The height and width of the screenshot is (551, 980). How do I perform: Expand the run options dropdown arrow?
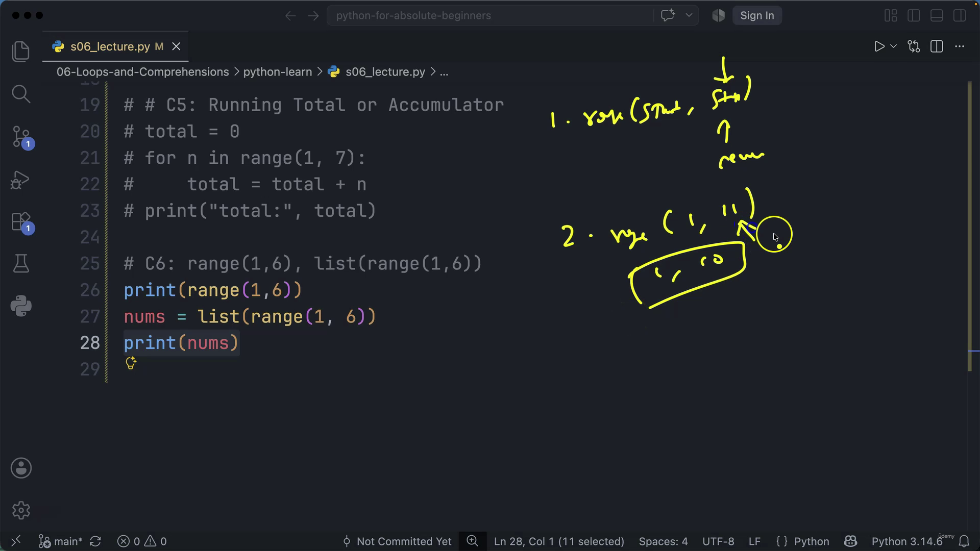tap(893, 46)
